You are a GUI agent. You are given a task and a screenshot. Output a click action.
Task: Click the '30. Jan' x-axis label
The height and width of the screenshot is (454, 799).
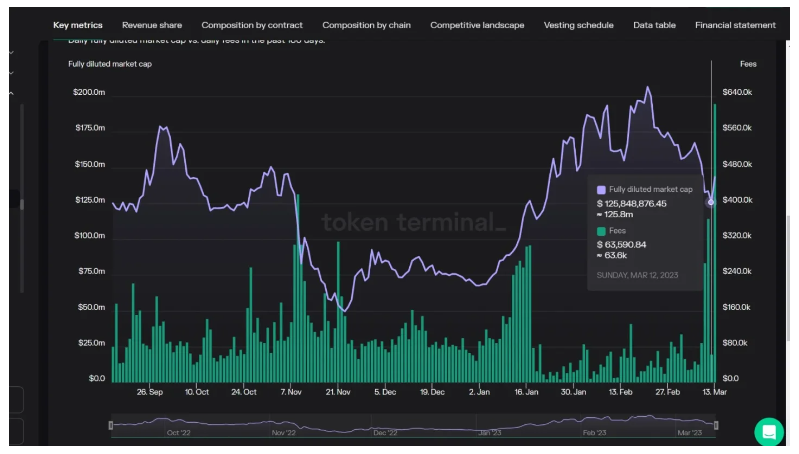coord(573,392)
